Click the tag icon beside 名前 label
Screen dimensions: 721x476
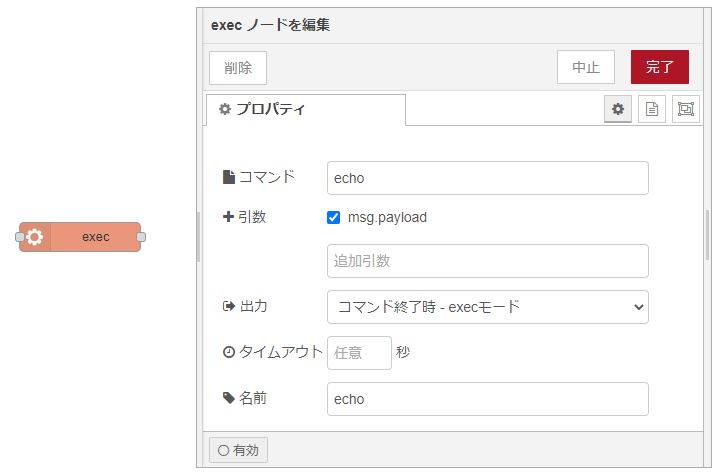228,398
